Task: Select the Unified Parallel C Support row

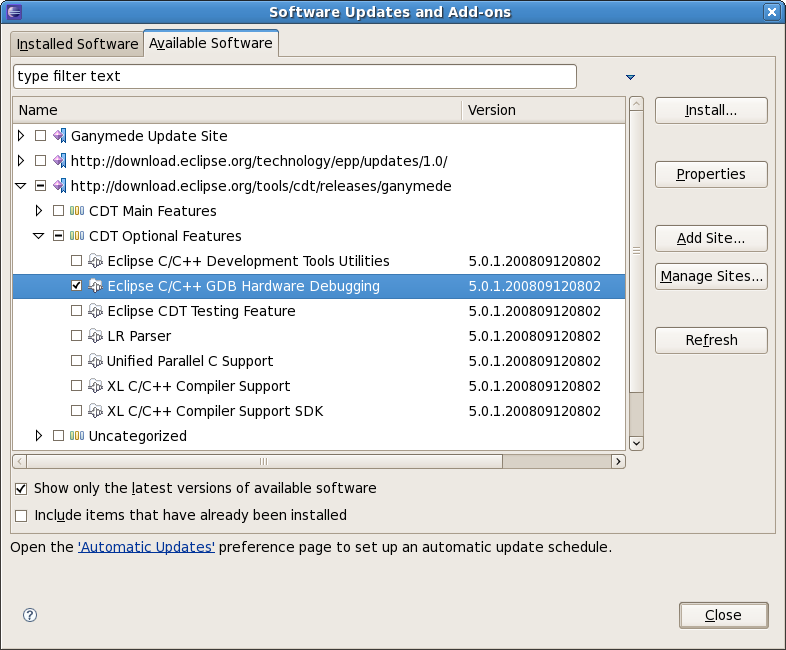Action: [319, 361]
